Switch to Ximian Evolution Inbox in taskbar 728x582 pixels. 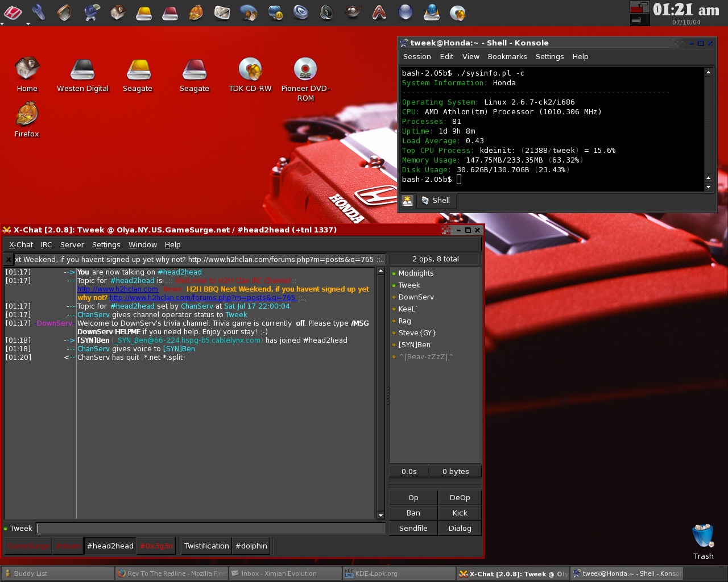pyautogui.click(x=285, y=573)
